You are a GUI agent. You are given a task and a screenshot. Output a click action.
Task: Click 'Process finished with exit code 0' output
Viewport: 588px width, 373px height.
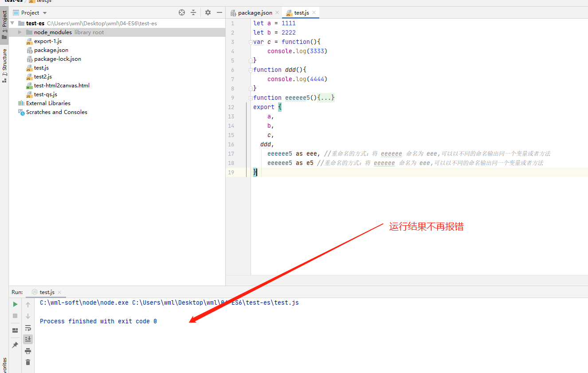pyautogui.click(x=98, y=321)
